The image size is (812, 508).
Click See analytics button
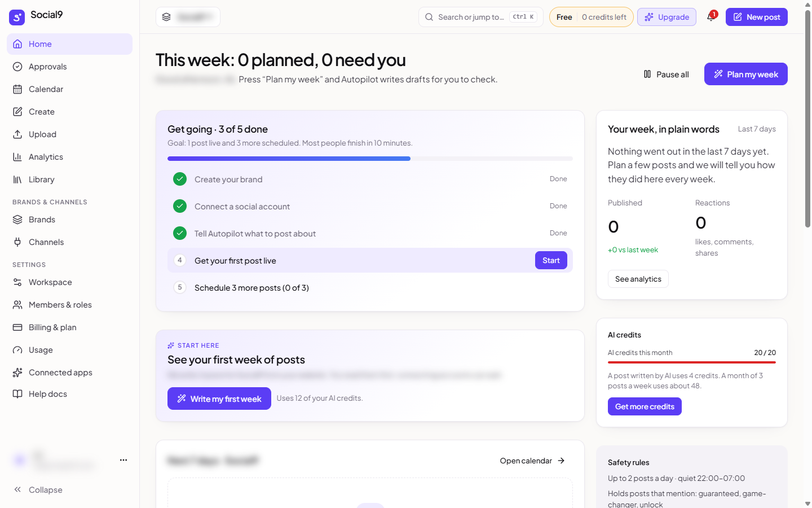638,279
